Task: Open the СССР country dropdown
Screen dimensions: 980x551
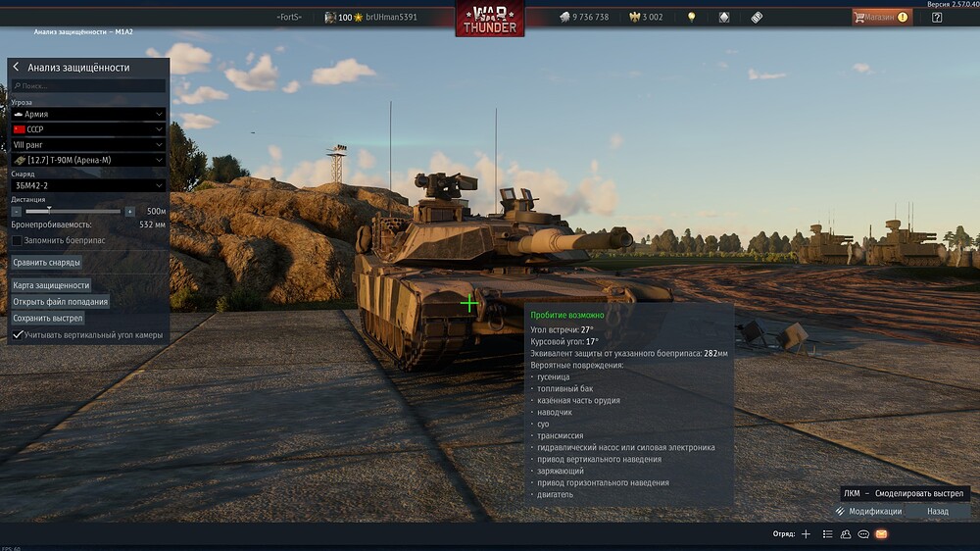Action: click(88, 129)
